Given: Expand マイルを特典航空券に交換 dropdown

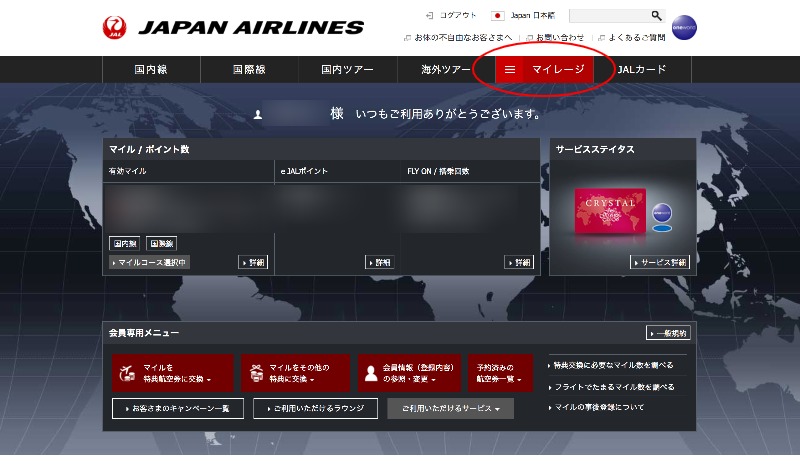Looking at the screenshot, I should pyautogui.click(x=172, y=373).
